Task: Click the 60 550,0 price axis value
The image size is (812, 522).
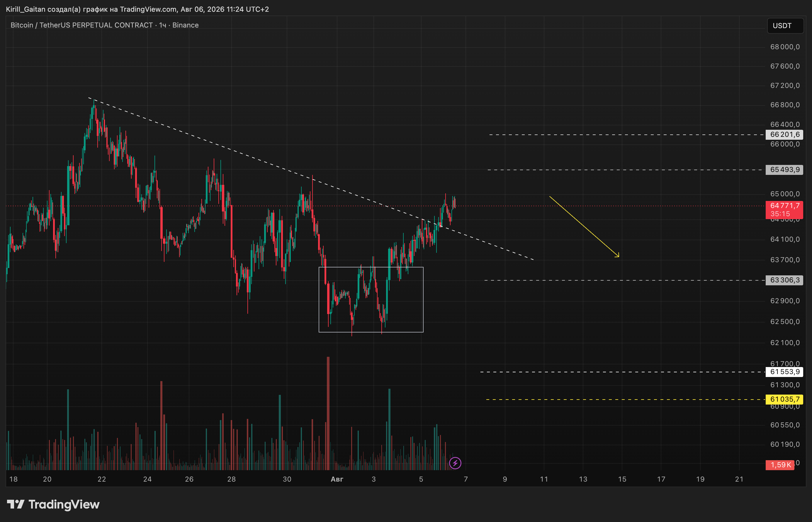Action: (x=785, y=425)
